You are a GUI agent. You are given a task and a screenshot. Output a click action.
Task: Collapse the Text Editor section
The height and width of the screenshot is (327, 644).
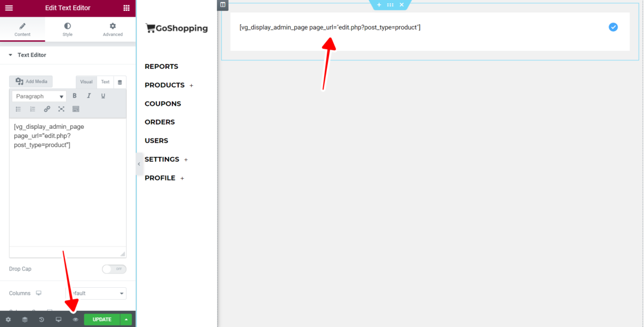(x=10, y=55)
